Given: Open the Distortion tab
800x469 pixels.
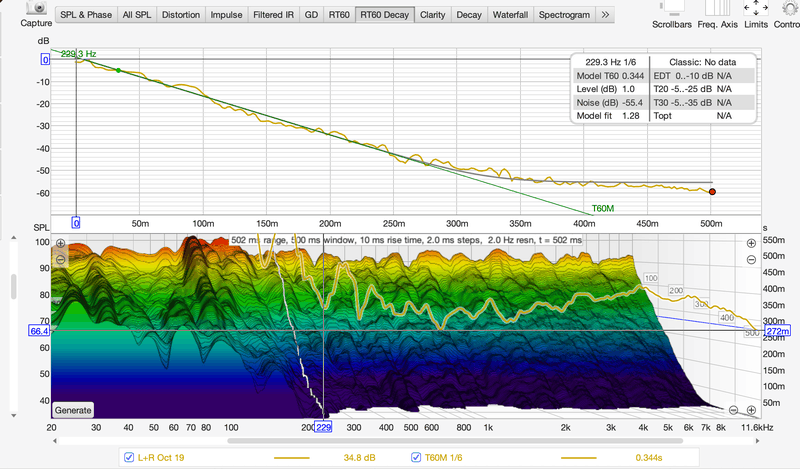Looking at the screenshot, I should click(x=181, y=15).
